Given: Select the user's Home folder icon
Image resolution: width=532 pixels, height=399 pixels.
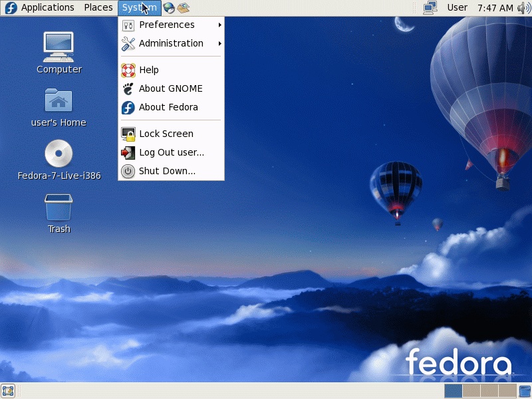Looking at the screenshot, I should tap(59, 107).
